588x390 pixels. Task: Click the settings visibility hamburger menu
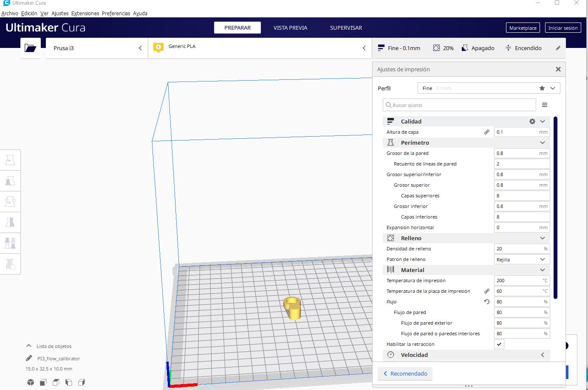click(x=545, y=105)
